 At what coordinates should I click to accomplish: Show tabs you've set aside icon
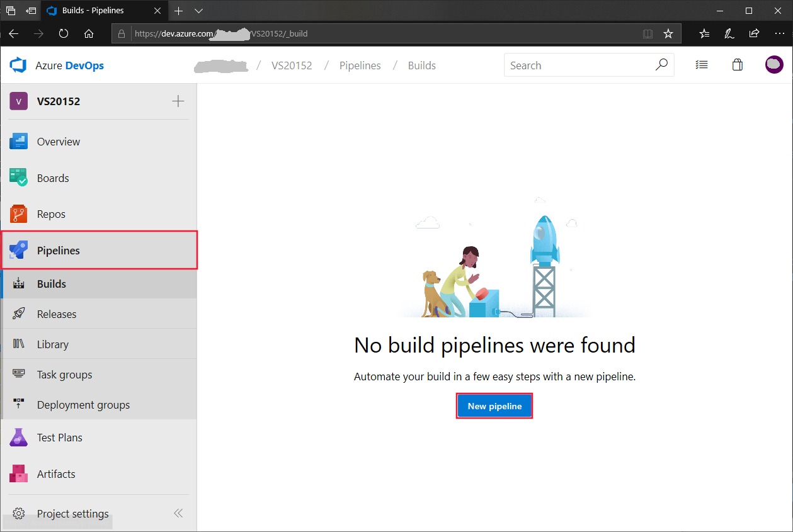pyautogui.click(x=11, y=11)
